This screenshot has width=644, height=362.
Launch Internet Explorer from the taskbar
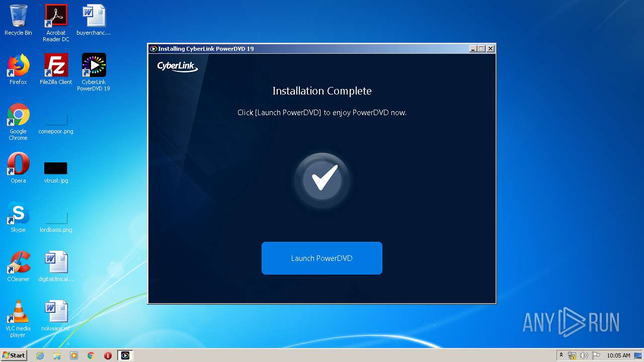coord(40,355)
